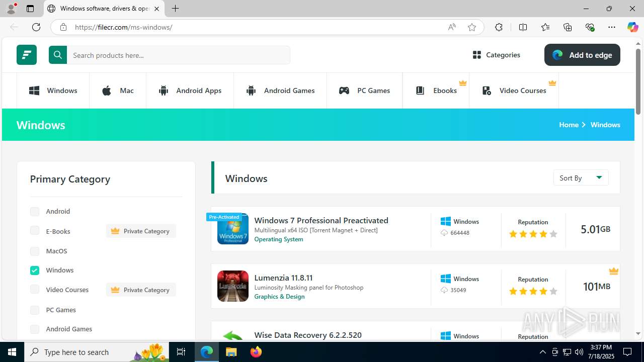The width and height of the screenshot is (644, 362).
Task: Check the PC Games category checkbox
Action: tap(35, 310)
